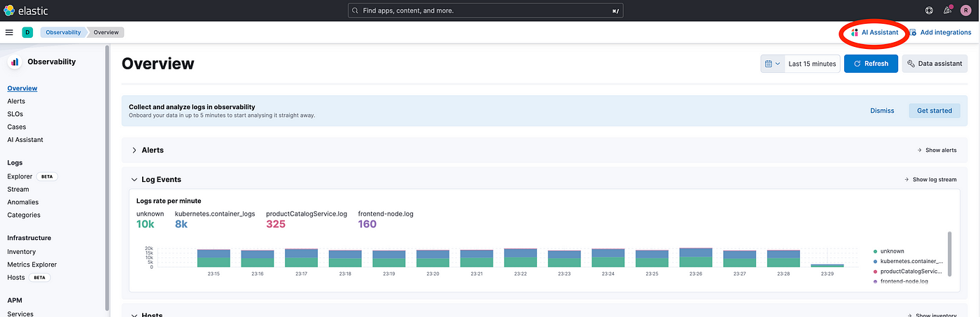The height and width of the screenshot is (317, 980).
Task: Open the newsfeed notifications icon
Action: [x=948, y=10]
